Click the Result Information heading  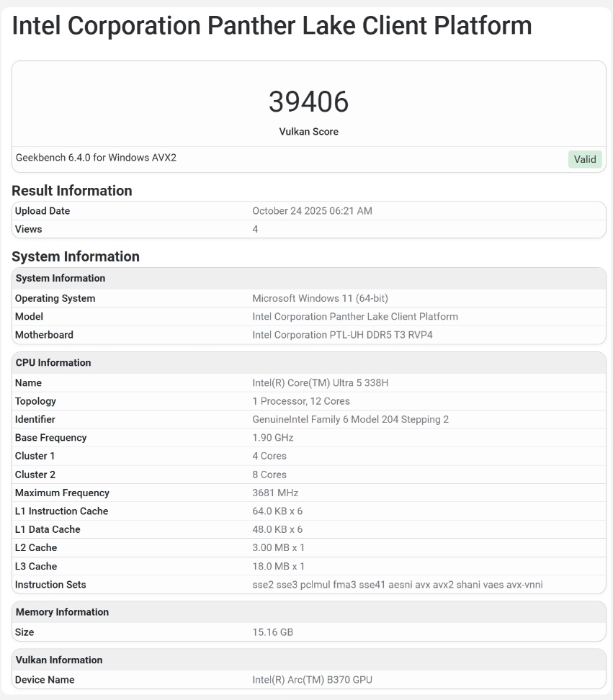[x=72, y=191]
